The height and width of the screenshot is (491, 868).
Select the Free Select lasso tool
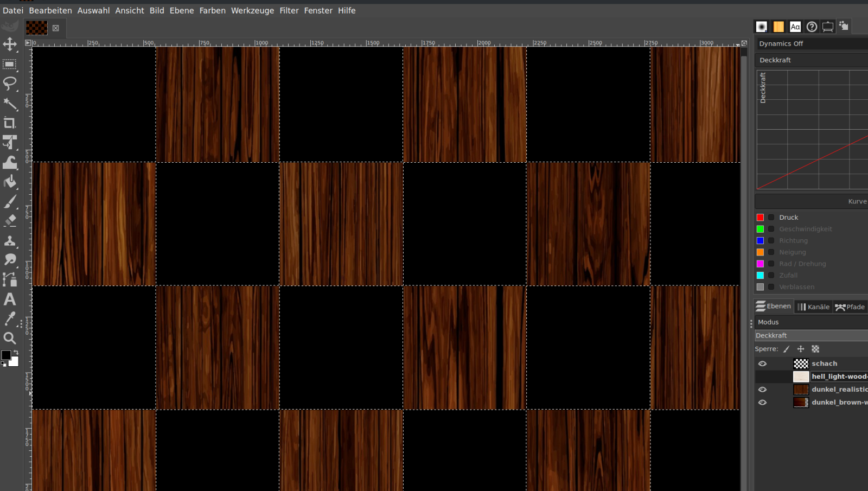coord(10,84)
